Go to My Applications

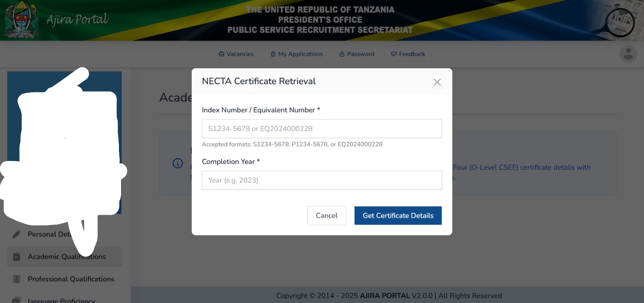tap(297, 54)
